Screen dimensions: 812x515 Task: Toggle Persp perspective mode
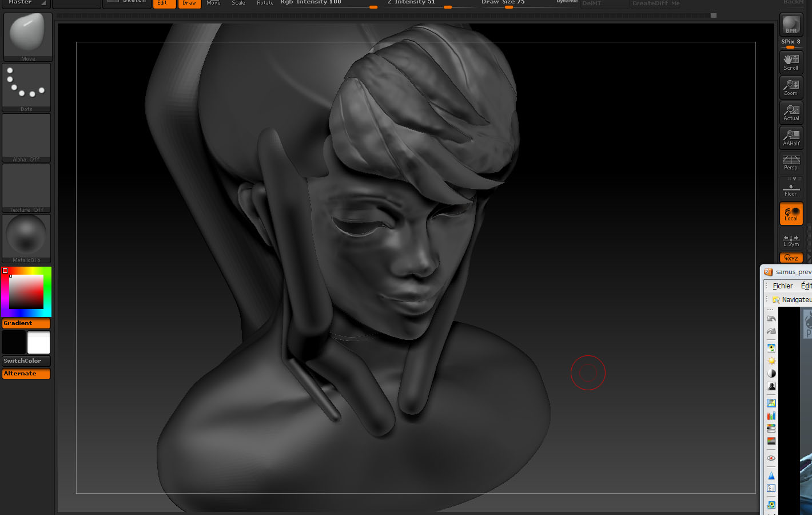(791, 163)
